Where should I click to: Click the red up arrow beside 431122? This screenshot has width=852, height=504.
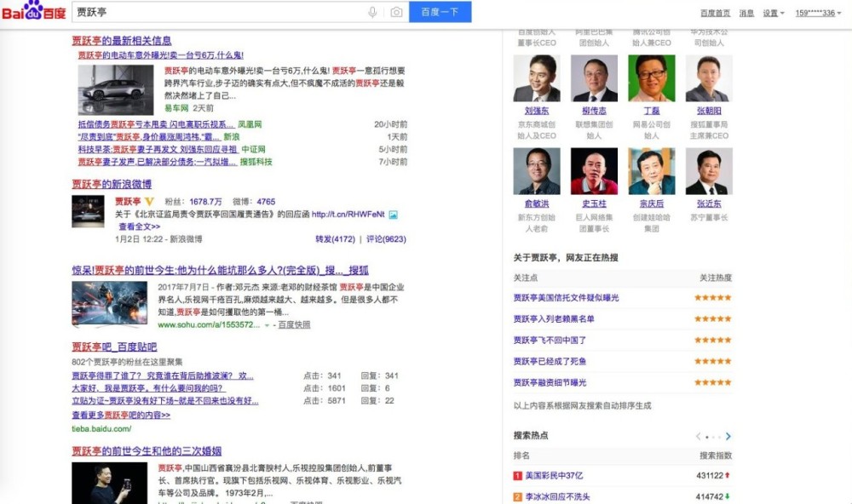click(728, 475)
